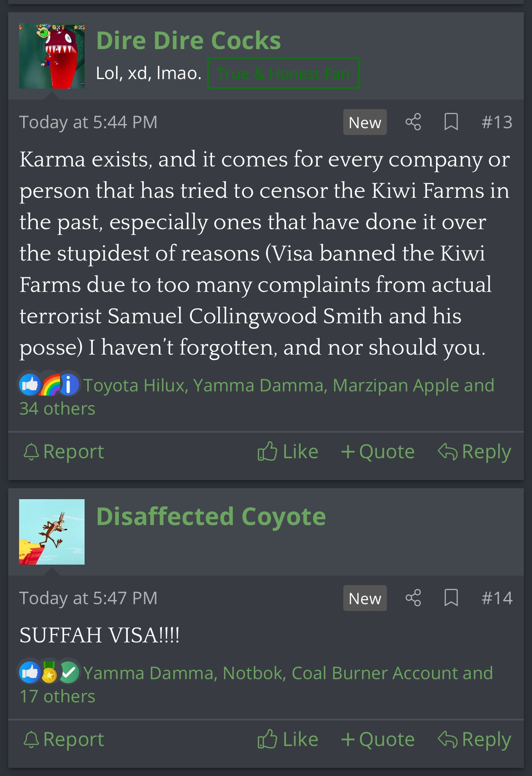This screenshot has width=532, height=776.
Task: Expand the 17 others reaction list
Action: [x=58, y=696]
